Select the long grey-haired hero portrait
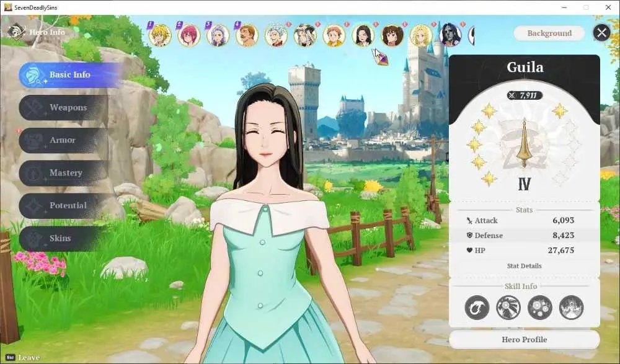Viewport: 620px width, 364px height. (305, 35)
